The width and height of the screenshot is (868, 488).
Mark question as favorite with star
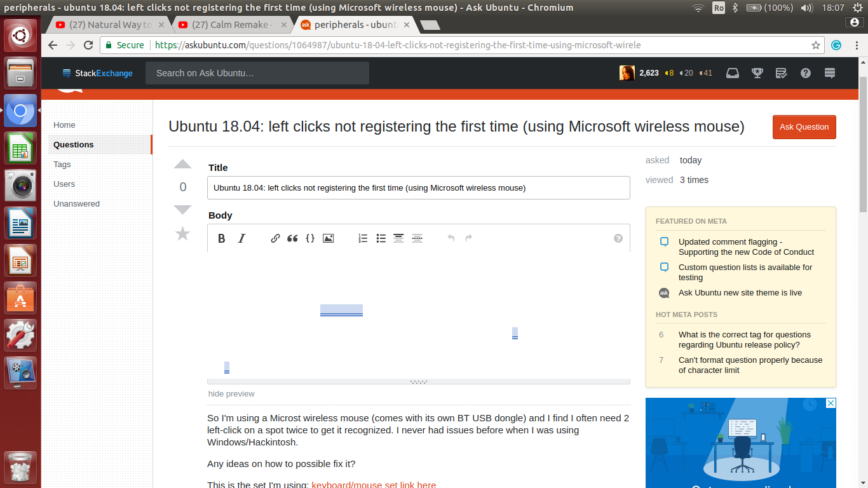click(182, 234)
